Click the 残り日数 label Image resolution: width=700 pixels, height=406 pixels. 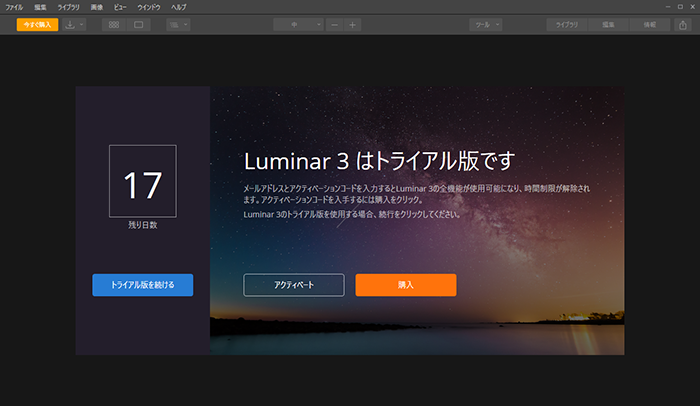(143, 225)
